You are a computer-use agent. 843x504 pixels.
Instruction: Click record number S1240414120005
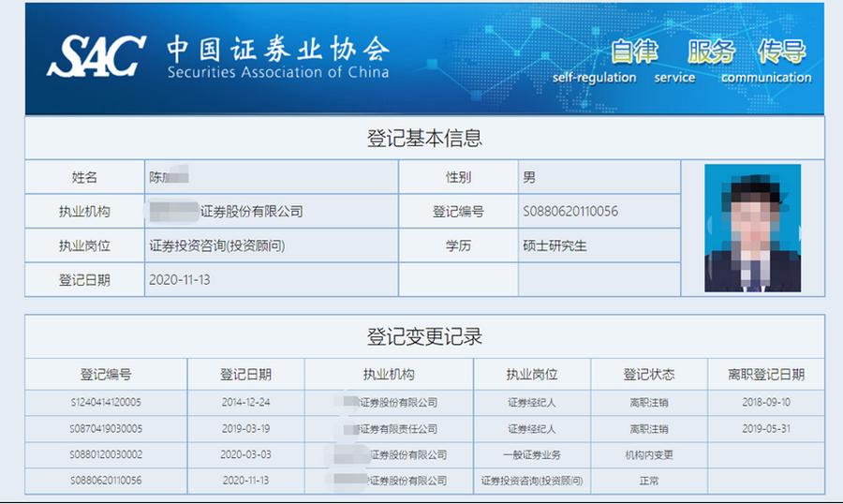(106, 402)
